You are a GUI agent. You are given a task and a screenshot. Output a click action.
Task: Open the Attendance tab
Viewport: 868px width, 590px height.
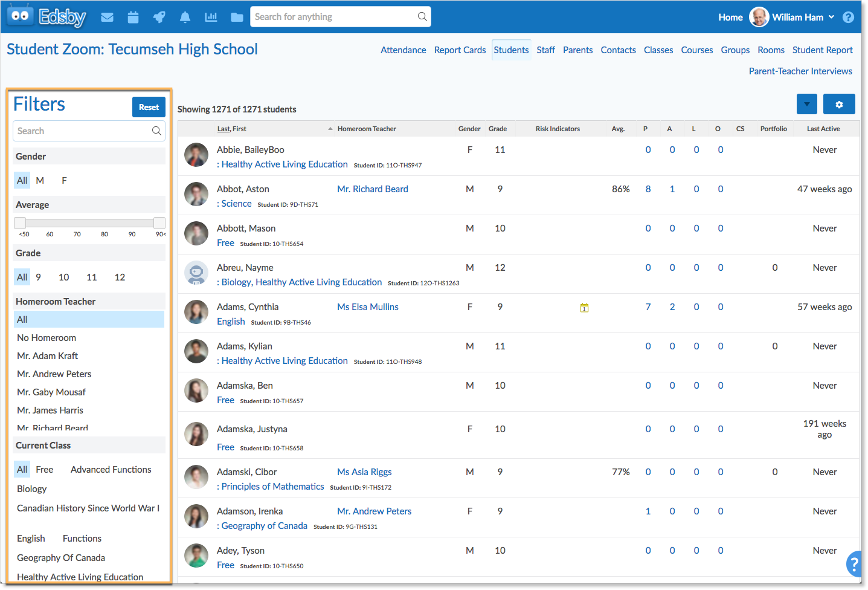coord(403,50)
